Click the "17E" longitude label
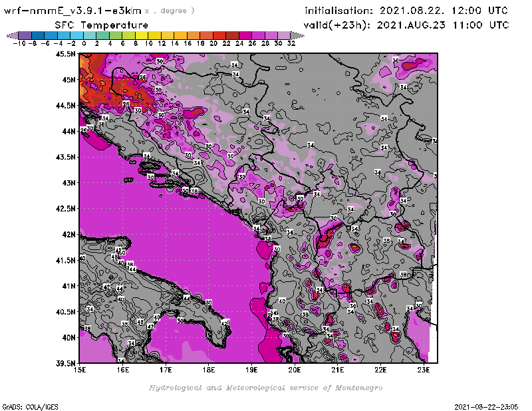Image resolution: width=532 pixels, height=411 pixels. click(166, 370)
